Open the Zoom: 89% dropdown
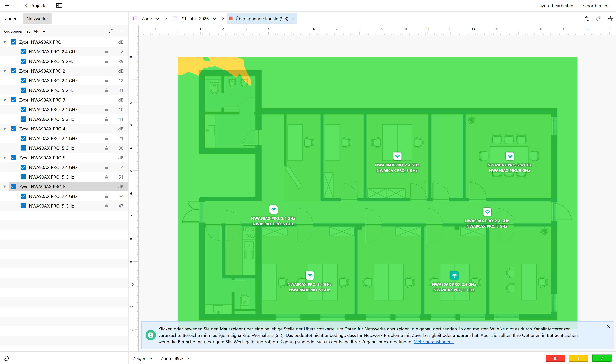Image resolution: width=616 pixels, height=364 pixels. click(175, 358)
